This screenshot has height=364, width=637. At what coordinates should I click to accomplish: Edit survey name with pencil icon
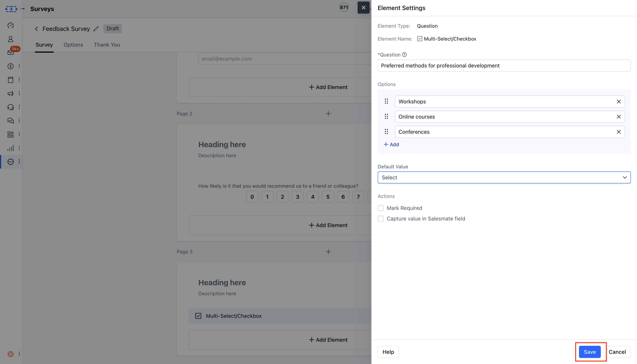96,29
